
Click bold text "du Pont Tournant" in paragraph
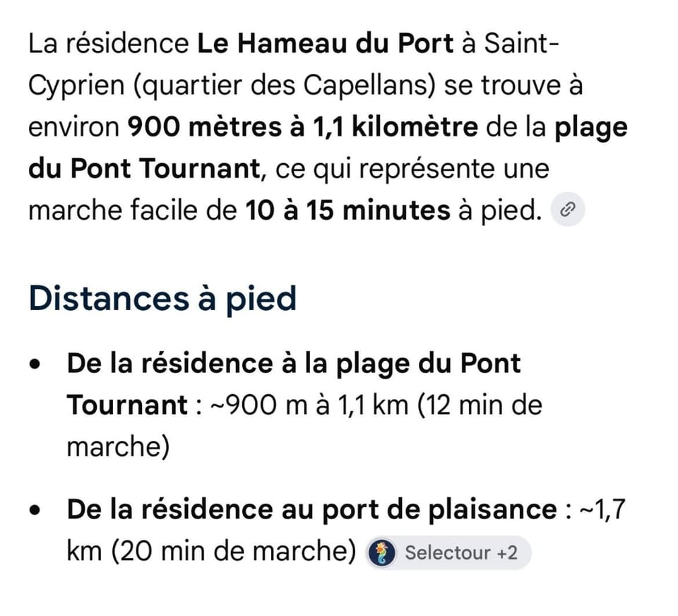[144, 169]
